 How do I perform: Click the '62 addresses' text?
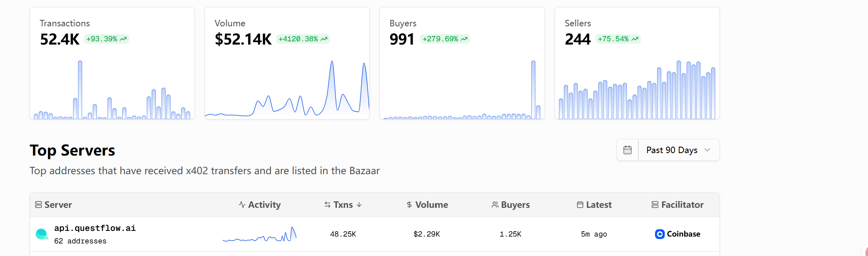click(x=80, y=241)
